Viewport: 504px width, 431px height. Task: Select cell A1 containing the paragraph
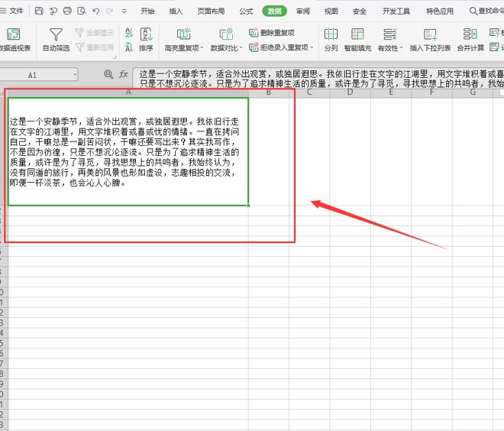click(128, 152)
